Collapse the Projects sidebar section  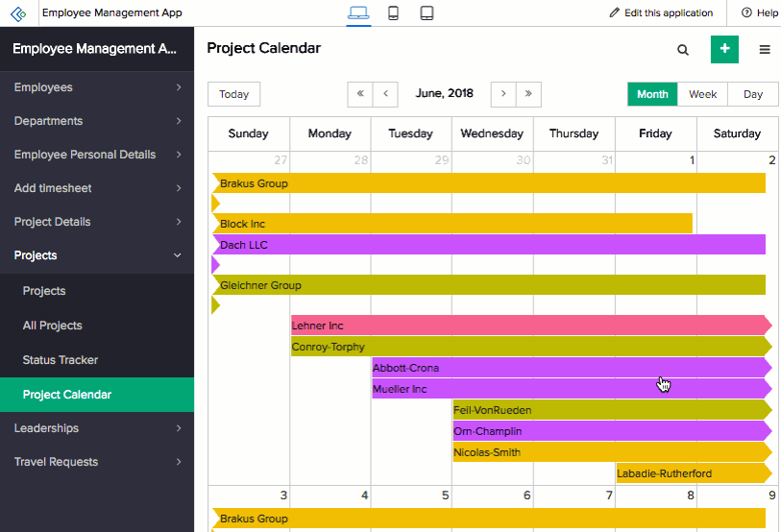tap(96, 255)
